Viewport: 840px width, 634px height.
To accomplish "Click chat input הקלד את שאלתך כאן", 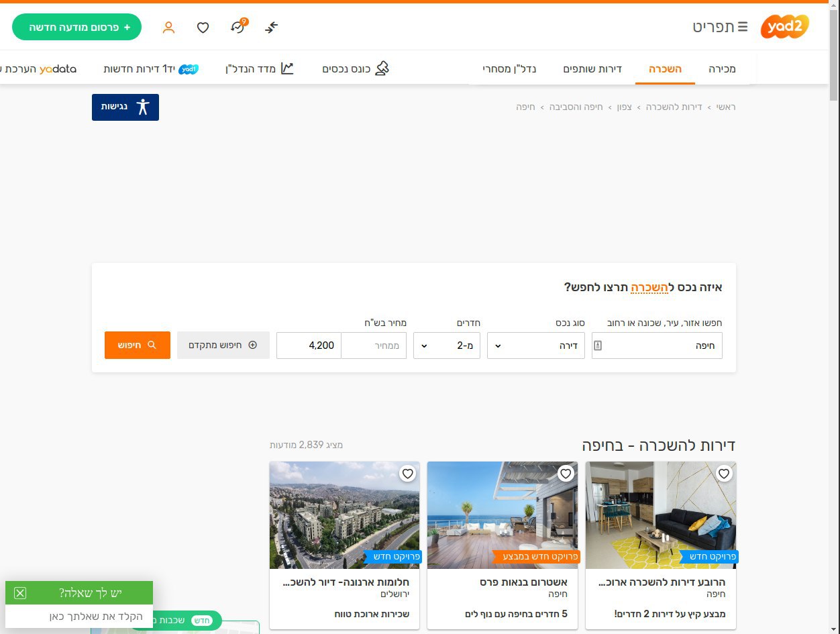I will point(79,616).
